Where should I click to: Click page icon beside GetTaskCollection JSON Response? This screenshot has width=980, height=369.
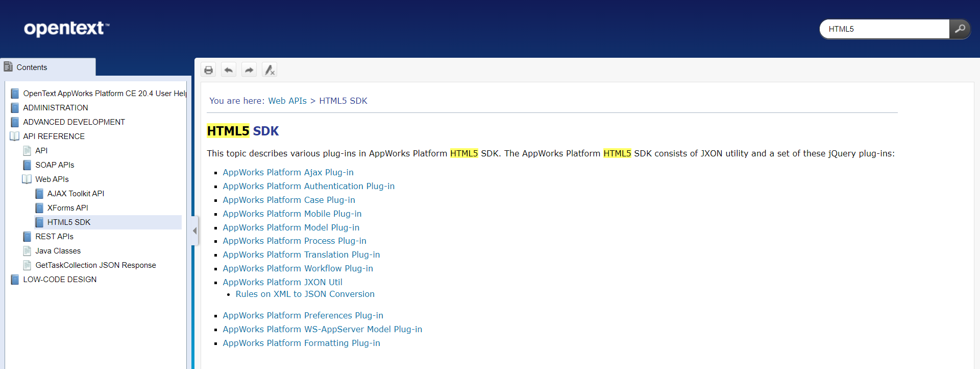click(x=27, y=265)
